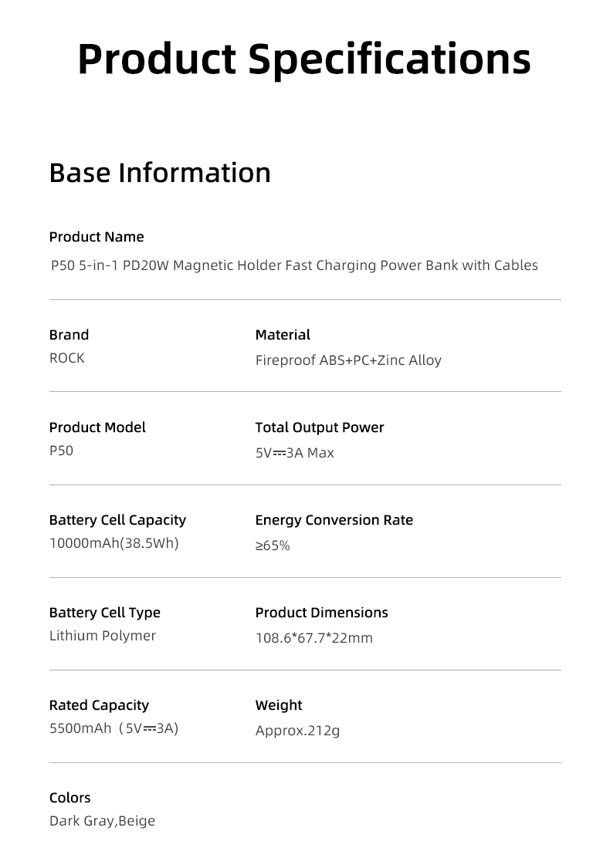
Task: Click the Rated Capacity label
Action: (99, 705)
